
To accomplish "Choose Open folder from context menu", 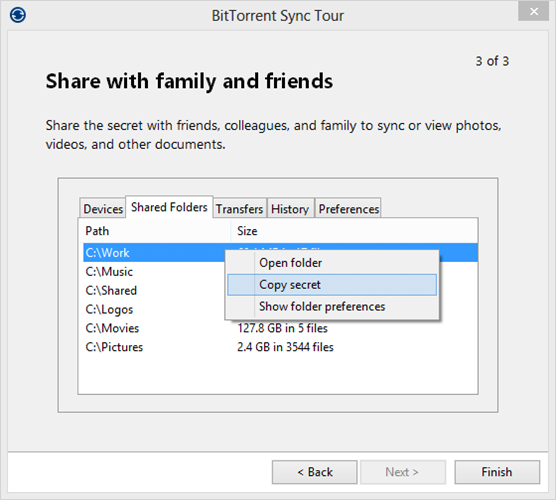I will click(x=332, y=263).
